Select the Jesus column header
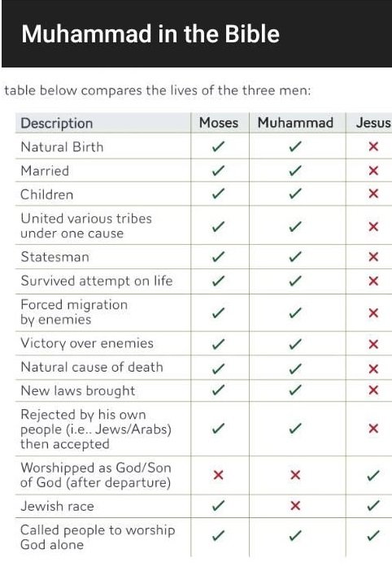Screen dimensions: 392x584 pos(373,123)
